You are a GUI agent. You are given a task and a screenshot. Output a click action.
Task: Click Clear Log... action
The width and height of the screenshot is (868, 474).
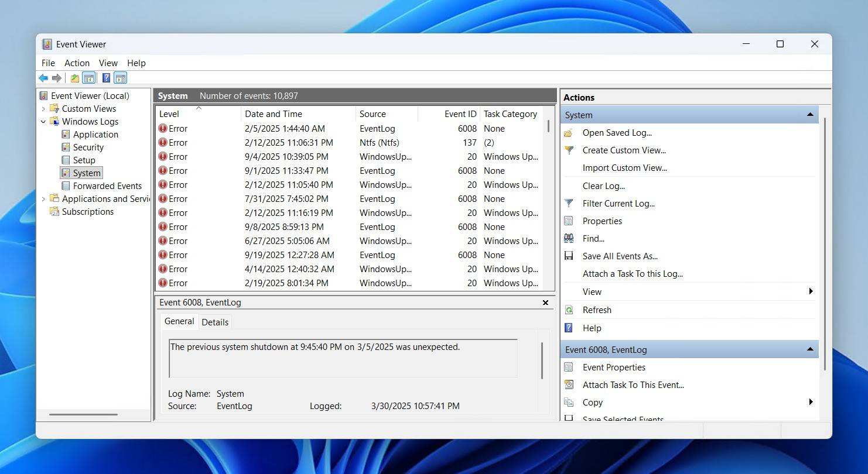click(x=603, y=186)
